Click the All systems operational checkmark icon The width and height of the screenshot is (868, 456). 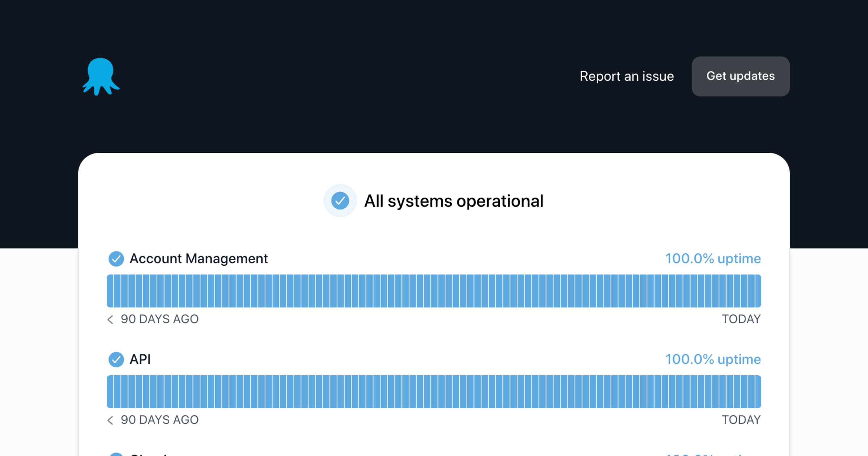pyautogui.click(x=340, y=201)
